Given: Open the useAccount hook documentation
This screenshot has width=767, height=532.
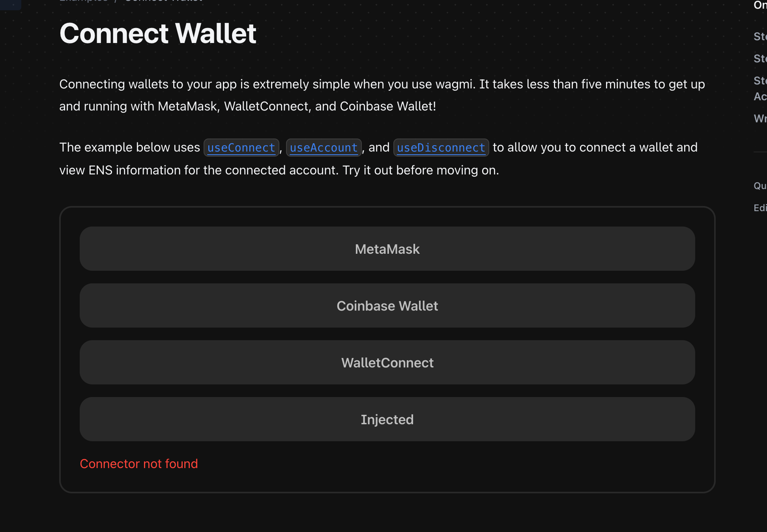Looking at the screenshot, I should pos(324,148).
